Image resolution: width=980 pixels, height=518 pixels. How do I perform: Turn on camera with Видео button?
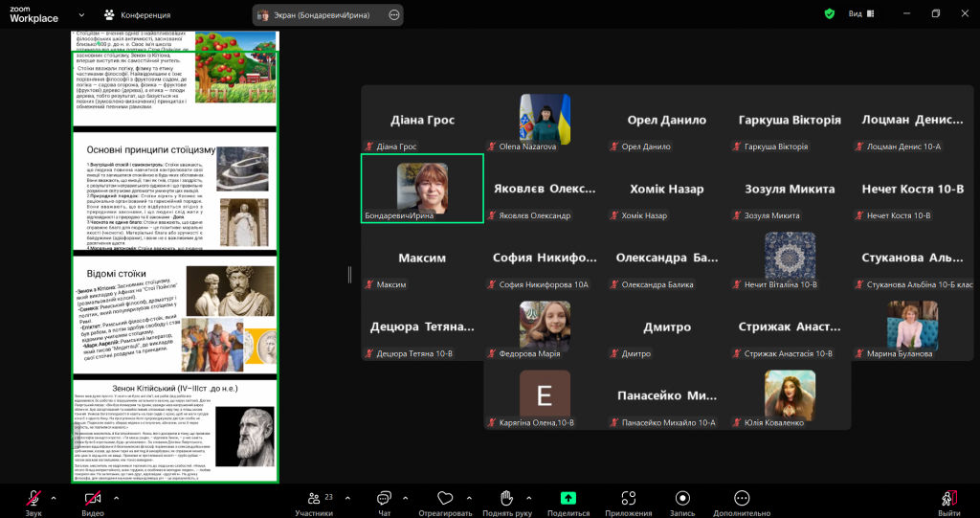[93, 498]
